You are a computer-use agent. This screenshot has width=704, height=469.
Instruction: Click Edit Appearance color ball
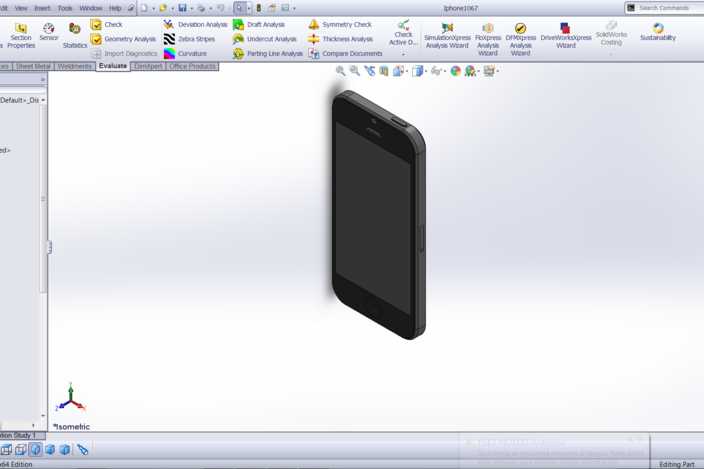455,71
